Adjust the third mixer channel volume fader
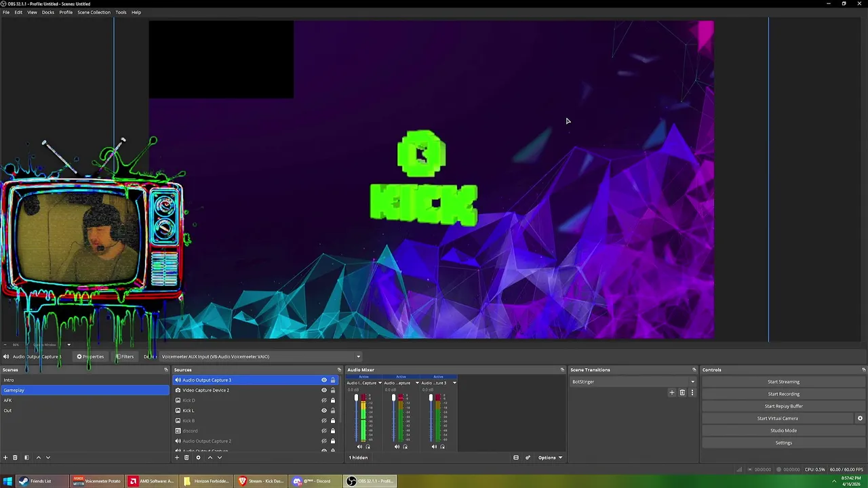The width and height of the screenshot is (868, 488). [x=431, y=398]
